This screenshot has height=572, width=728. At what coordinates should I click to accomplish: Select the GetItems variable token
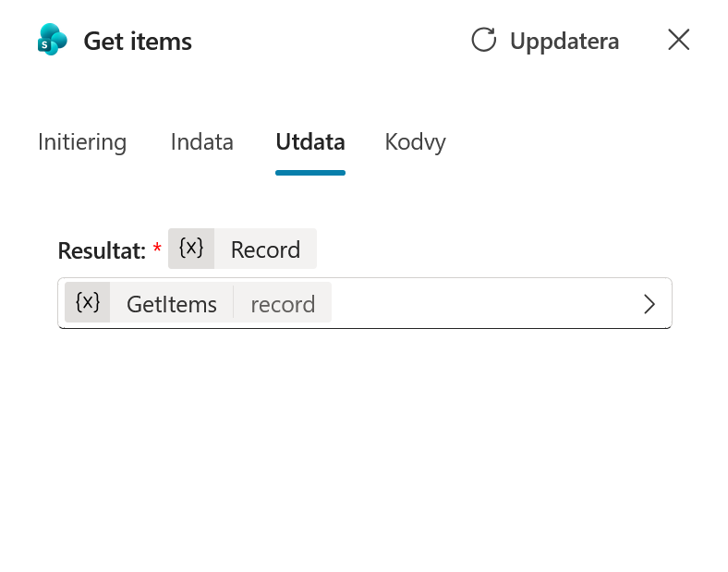(171, 305)
